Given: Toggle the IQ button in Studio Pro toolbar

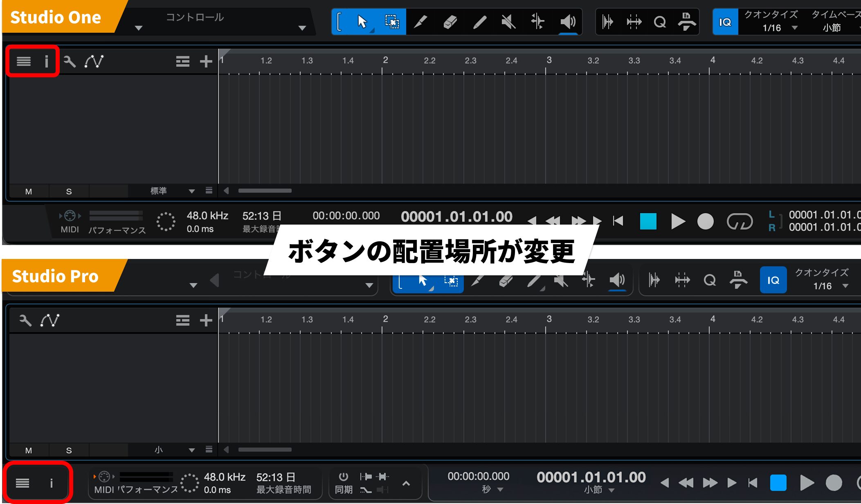Looking at the screenshot, I should tap(773, 280).
